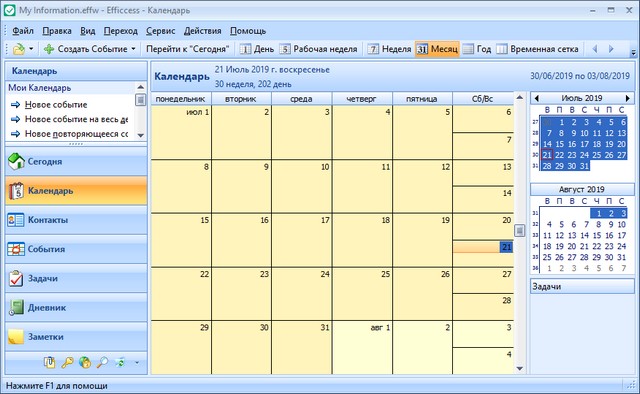The height and width of the screenshot is (394, 640).
Task: Click the Дневник book icon
Action: [x=16, y=308]
